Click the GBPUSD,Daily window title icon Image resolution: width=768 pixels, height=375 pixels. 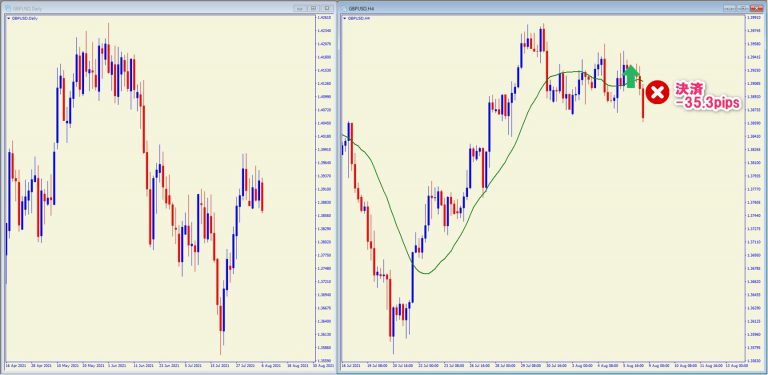point(7,8)
